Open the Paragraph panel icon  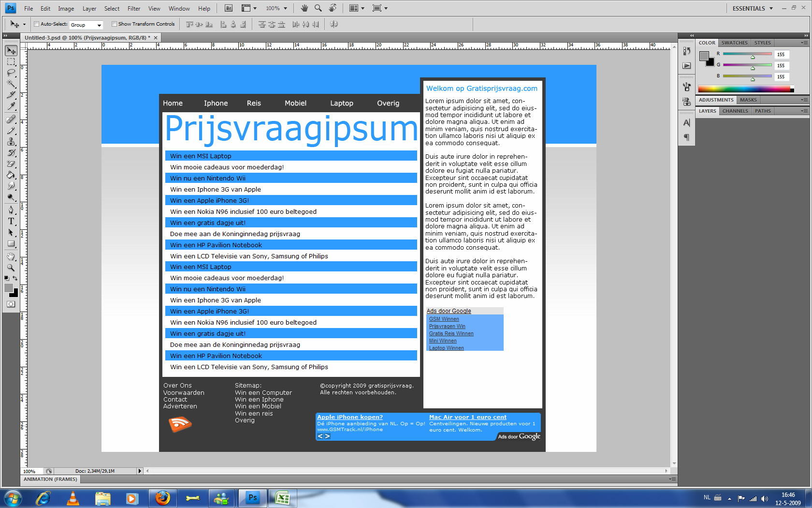(687, 137)
